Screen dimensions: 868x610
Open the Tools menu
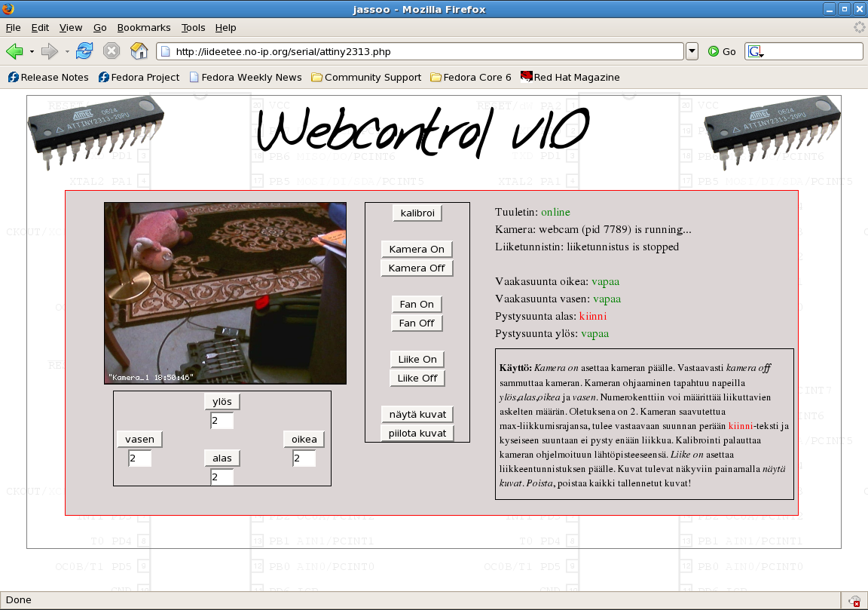coord(193,28)
